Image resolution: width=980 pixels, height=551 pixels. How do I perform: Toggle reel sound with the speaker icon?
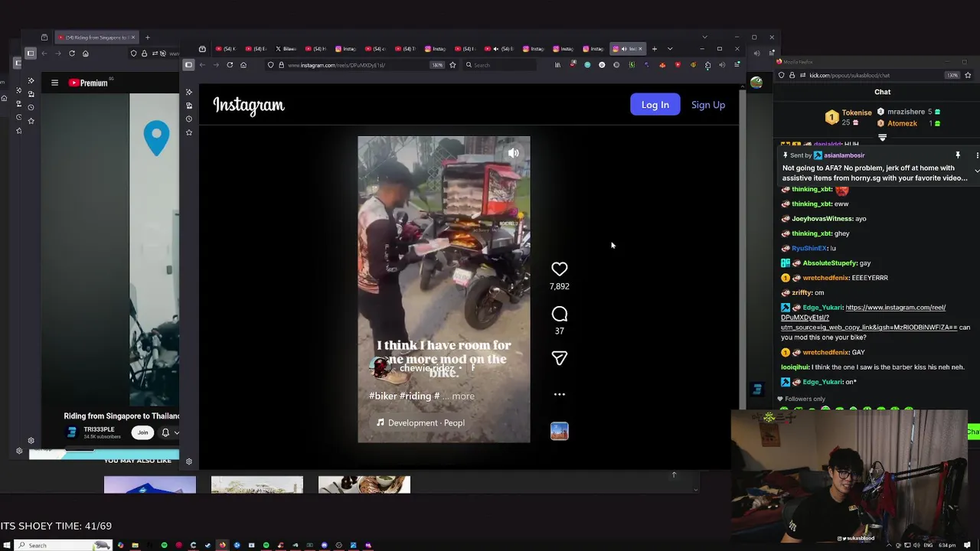pyautogui.click(x=514, y=153)
